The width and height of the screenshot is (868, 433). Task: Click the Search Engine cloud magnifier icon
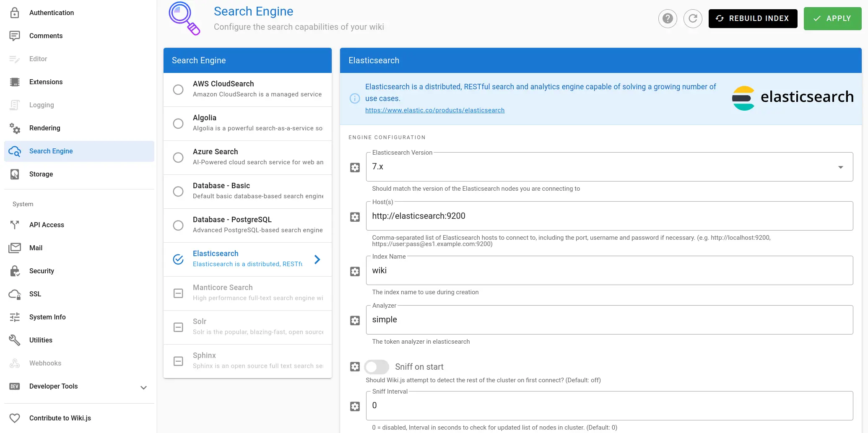[x=15, y=151]
